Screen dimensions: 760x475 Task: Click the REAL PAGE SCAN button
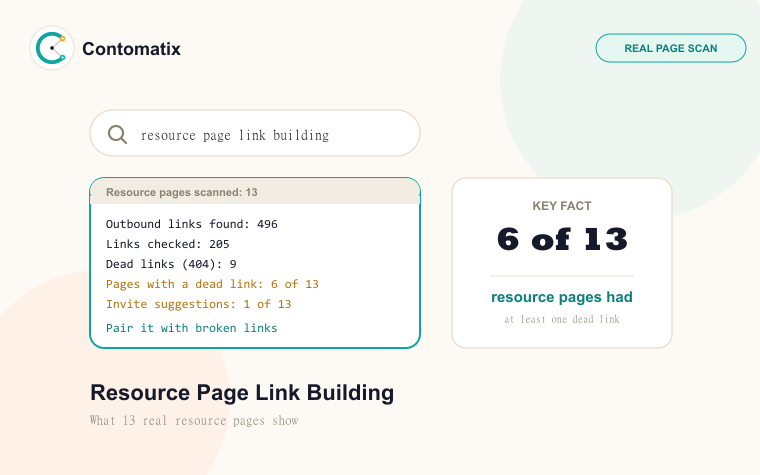click(671, 48)
